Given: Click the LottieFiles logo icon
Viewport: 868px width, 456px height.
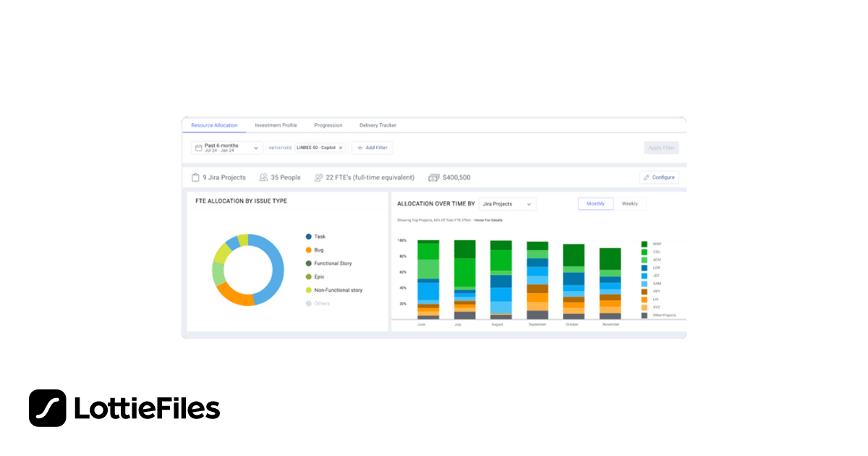Looking at the screenshot, I should click(x=46, y=408).
